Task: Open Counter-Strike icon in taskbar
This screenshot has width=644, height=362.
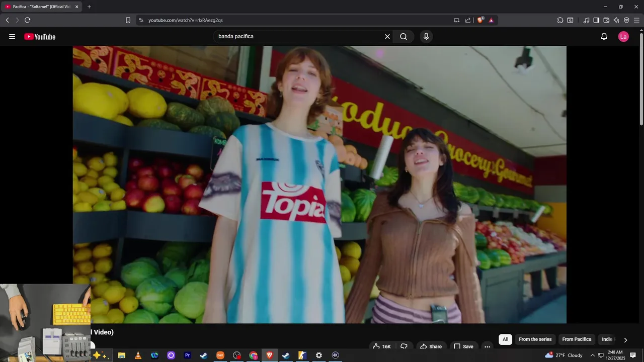Action: pos(302,355)
